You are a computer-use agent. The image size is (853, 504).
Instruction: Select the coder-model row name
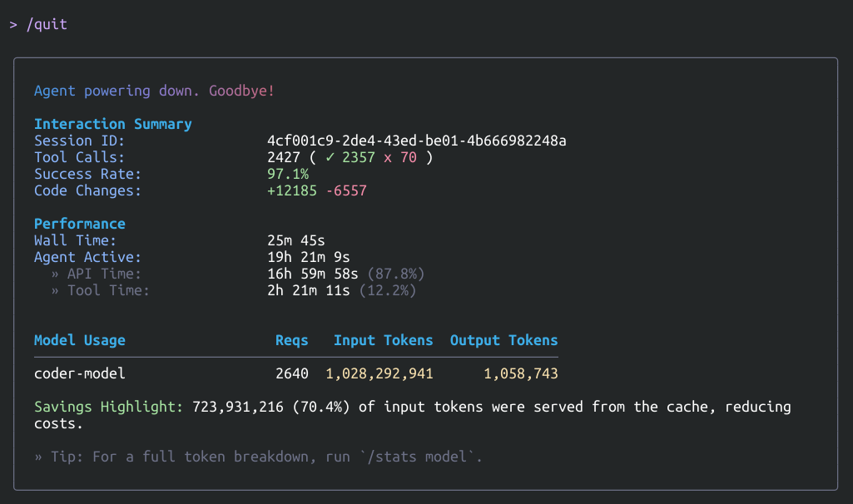pyautogui.click(x=80, y=373)
